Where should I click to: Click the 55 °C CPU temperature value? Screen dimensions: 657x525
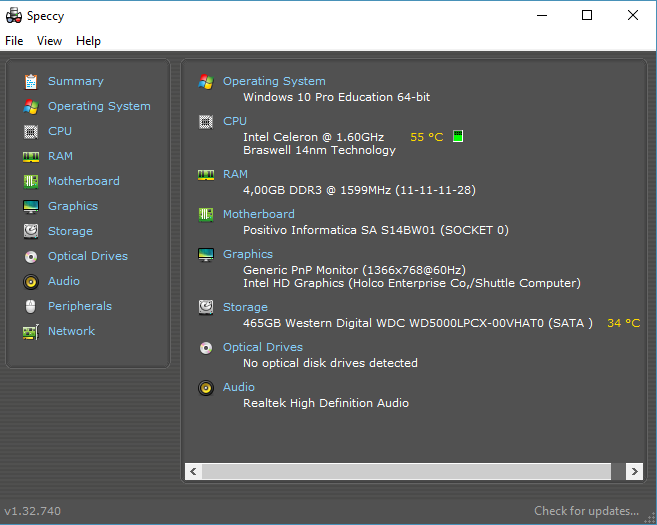point(427,137)
